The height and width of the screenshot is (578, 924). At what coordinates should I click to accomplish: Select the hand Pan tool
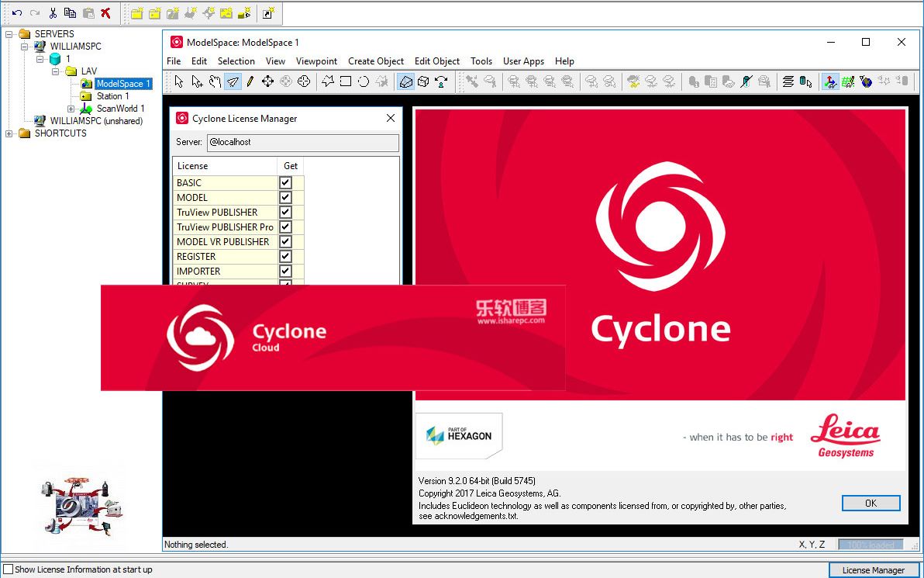[x=215, y=81]
